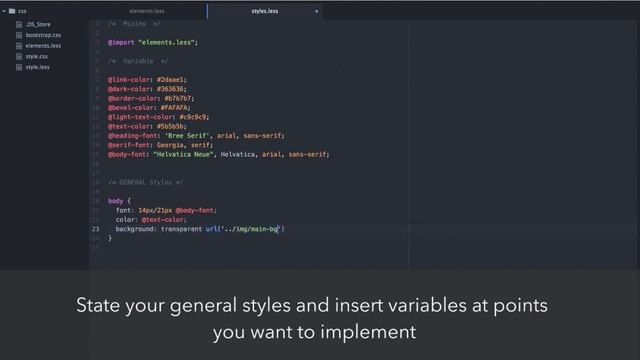640x360 pixels.
Task: Click the /* GENERAL Styles */ comment
Action: point(145,182)
